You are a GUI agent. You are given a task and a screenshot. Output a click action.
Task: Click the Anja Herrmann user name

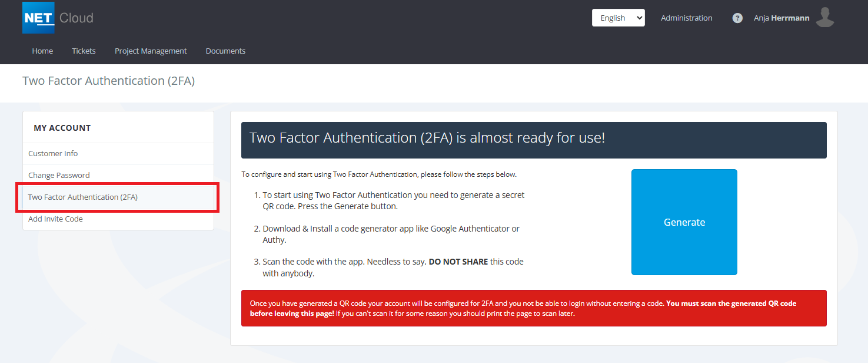pyautogui.click(x=781, y=18)
